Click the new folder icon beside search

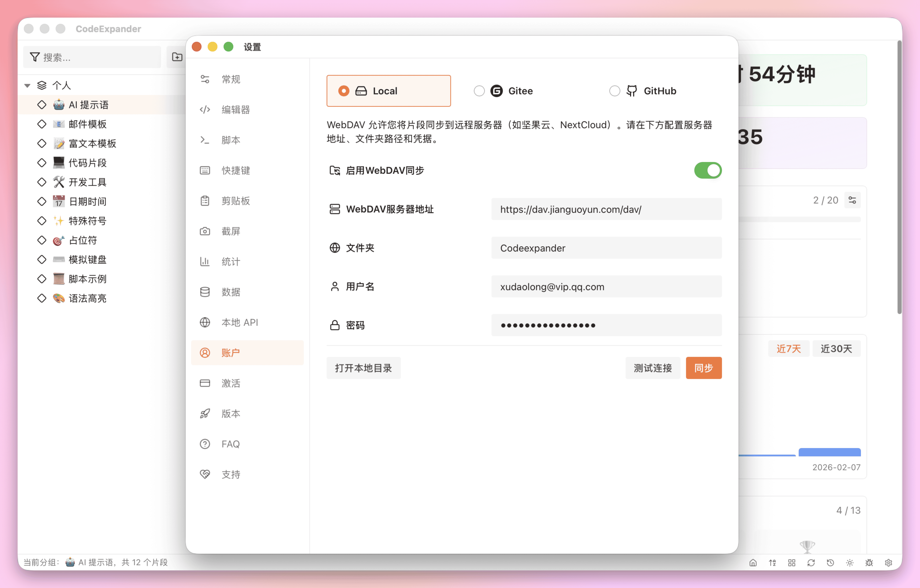pyautogui.click(x=177, y=57)
